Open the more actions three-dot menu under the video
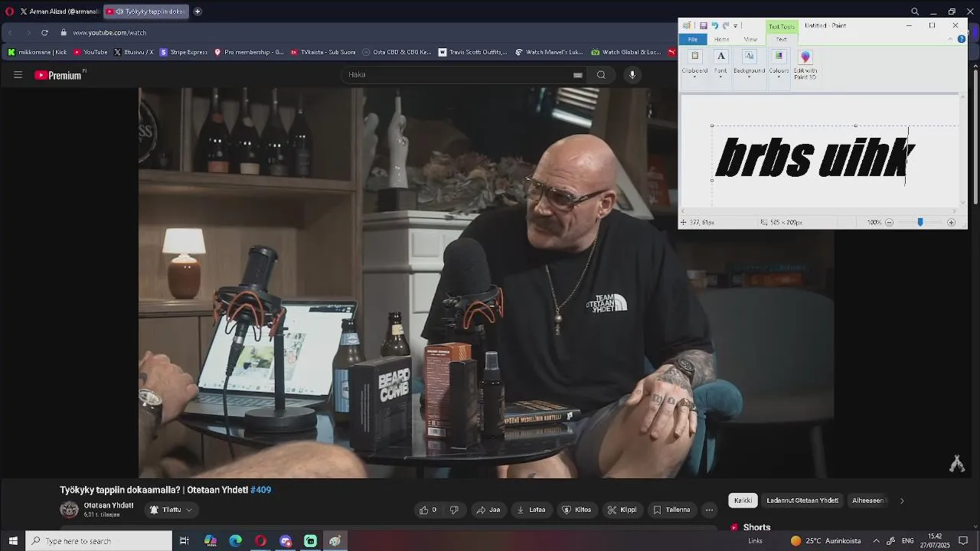Viewport: 980px width, 551px height. click(709, 510)
